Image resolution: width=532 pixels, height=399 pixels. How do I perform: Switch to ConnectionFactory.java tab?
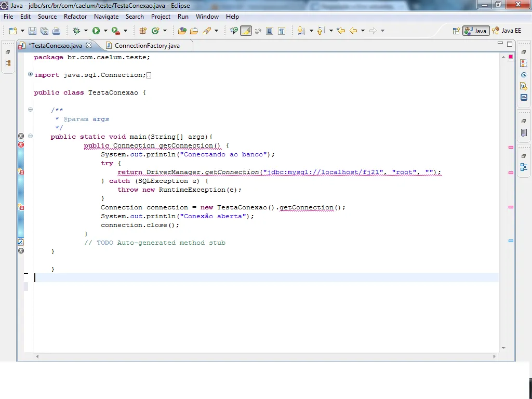[x=147, y=46]
